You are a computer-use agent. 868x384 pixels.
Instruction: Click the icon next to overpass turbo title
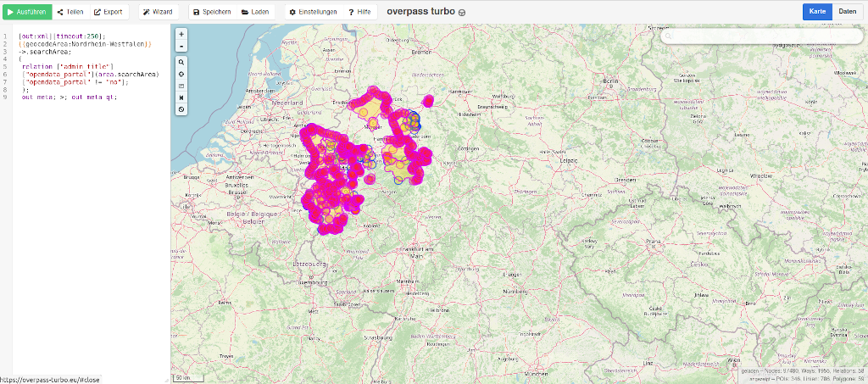[462, 14]
